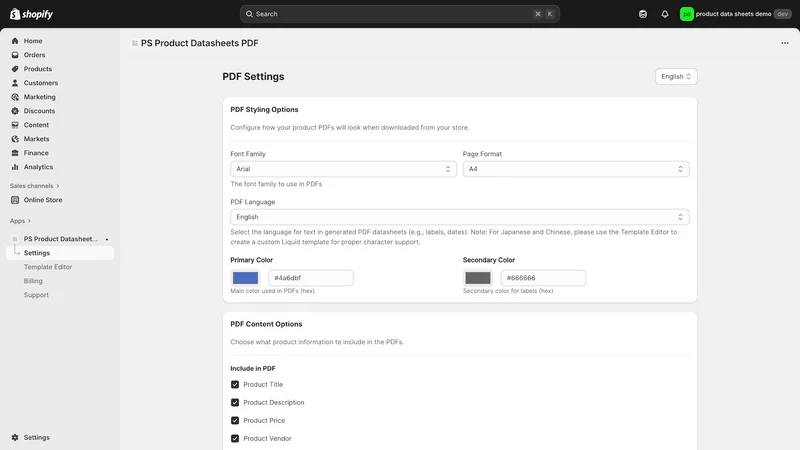Click the Secondary Color hex input field
Image resolution: width=800 pixels, height=450 pixels.
tap(543, 278)
